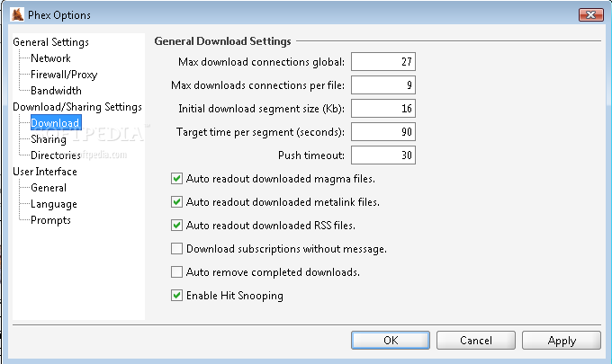Select Download/Sharing Settings category
Viewport: 612px width, 364px height.
(x=77, y=107)
